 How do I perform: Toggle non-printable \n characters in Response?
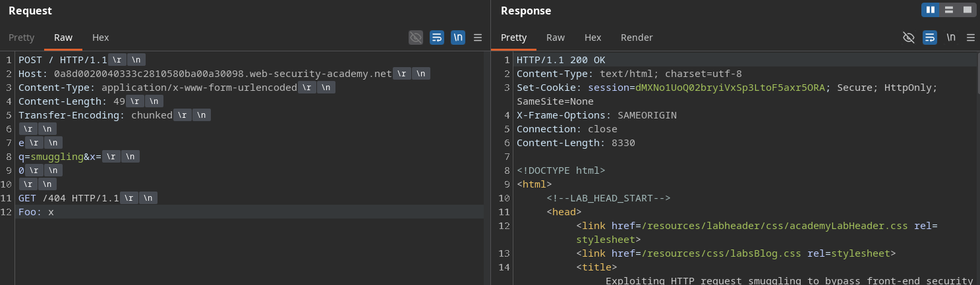951,38
